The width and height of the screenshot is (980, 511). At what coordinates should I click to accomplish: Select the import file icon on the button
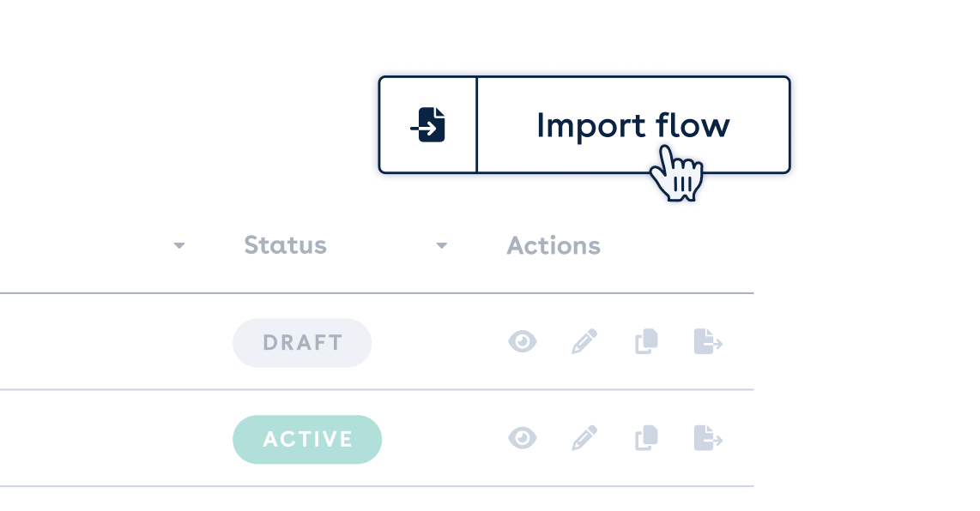tap(428, 123)
